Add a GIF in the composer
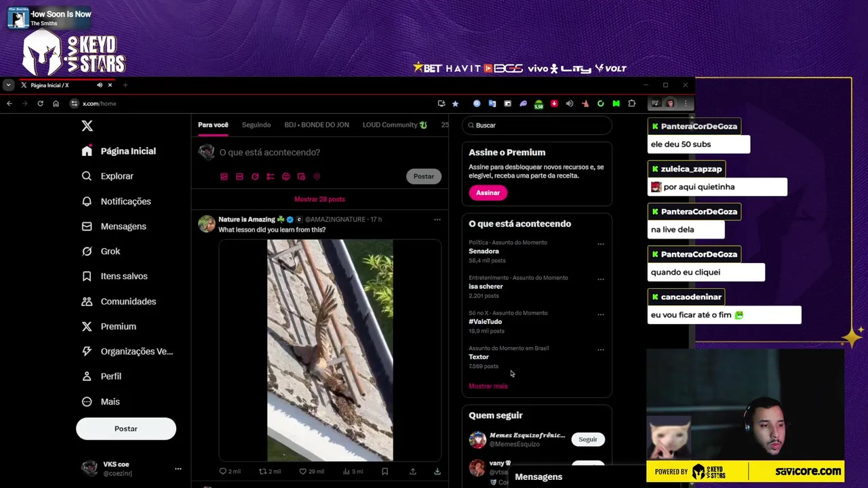This screenshot has height=488, width=868. [x=239, y=176]
